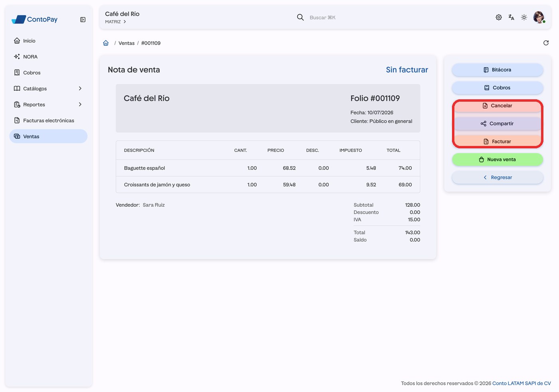Screen dimensions: 559x392
Task: Go back with the Regresar button
Action: (498, 177)
